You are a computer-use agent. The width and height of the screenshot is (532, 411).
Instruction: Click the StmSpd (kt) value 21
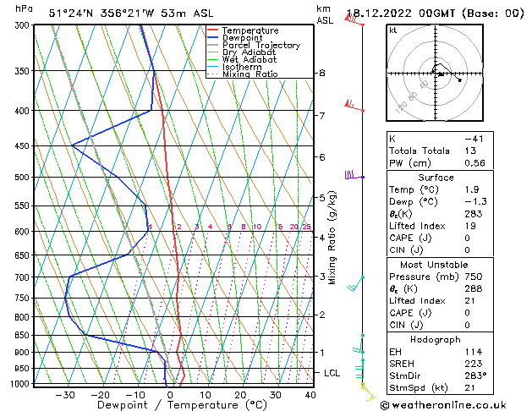tap(470, 387)
